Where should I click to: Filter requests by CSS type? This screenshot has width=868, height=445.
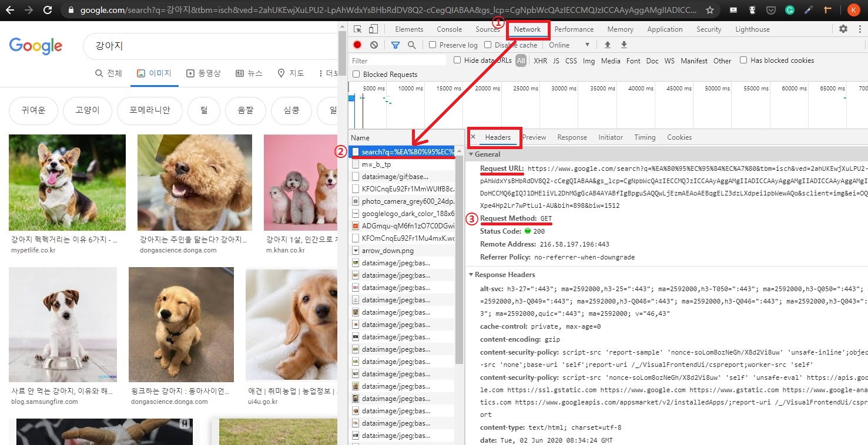click(x=571, y=60)
